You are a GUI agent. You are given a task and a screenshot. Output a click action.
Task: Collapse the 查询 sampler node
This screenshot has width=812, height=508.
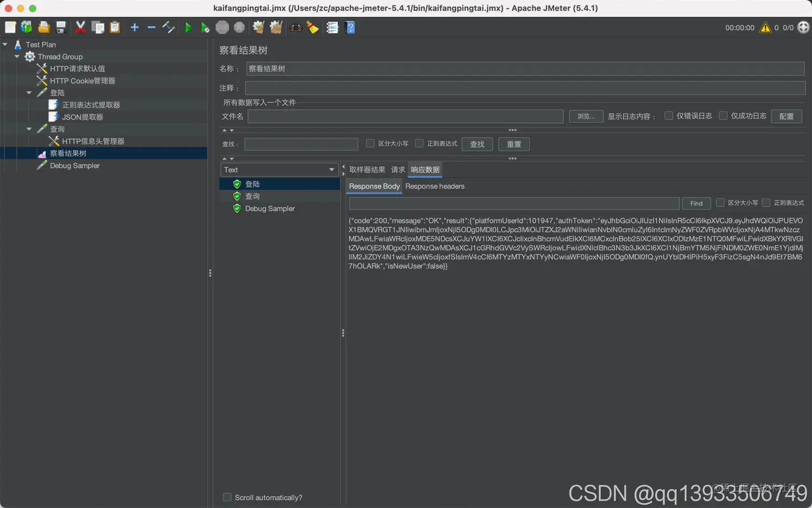(x=29, y=129)
